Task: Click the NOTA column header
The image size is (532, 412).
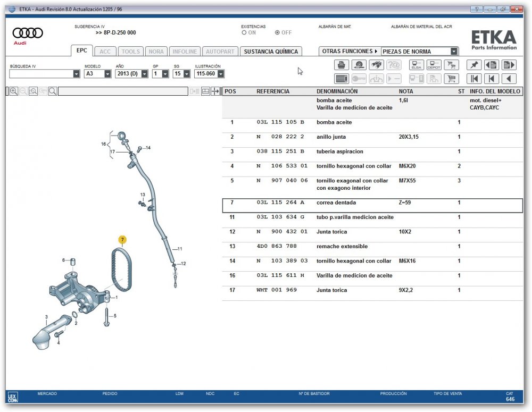Action: click(x=406, y=91)
